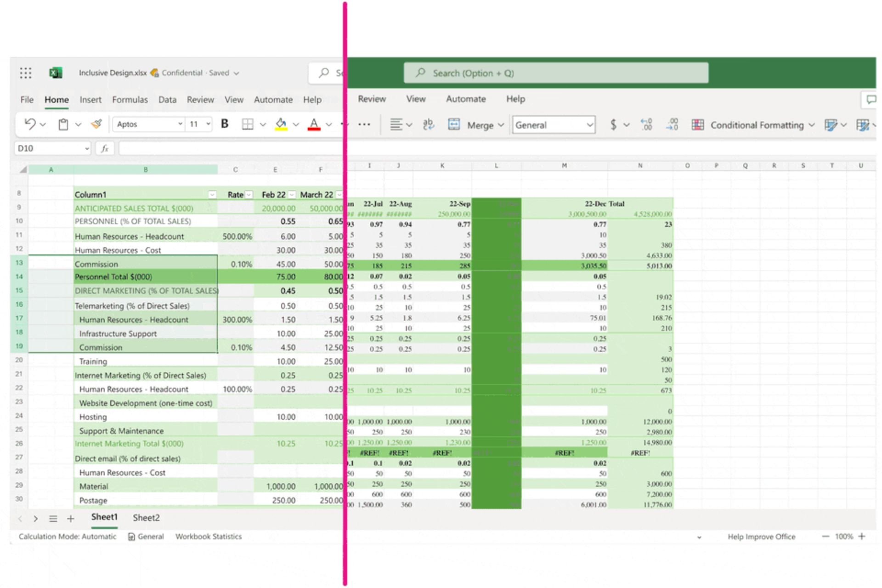This screenshot has height=588, width=882.
Task: Open the Feb 22 column filter dropdown
Action: (x=292, y=195)
